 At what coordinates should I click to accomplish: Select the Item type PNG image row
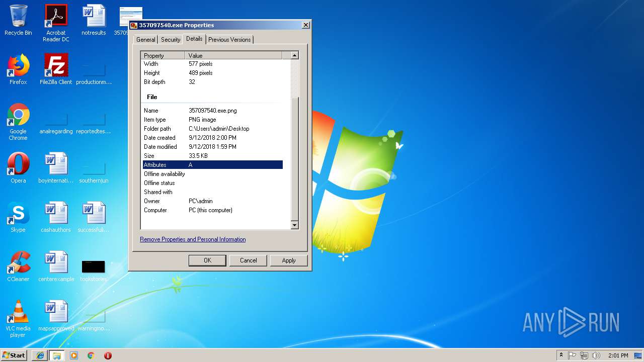[x=212, y=120]
